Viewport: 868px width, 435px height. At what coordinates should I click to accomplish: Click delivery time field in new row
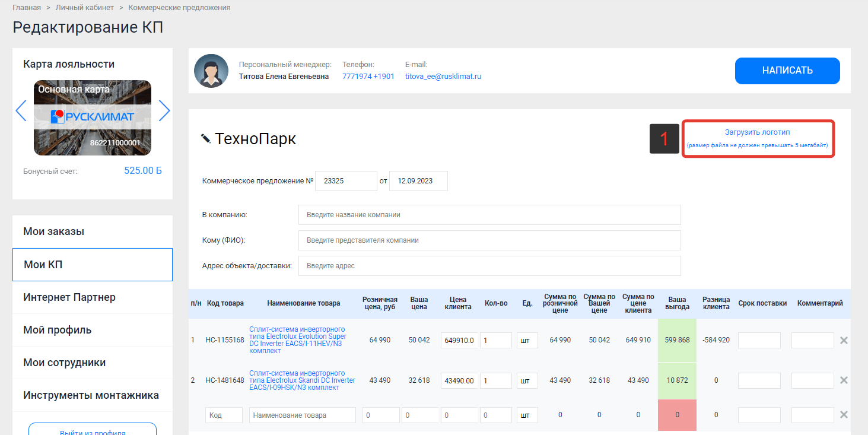pyautogui.click(x=759, y=415)
